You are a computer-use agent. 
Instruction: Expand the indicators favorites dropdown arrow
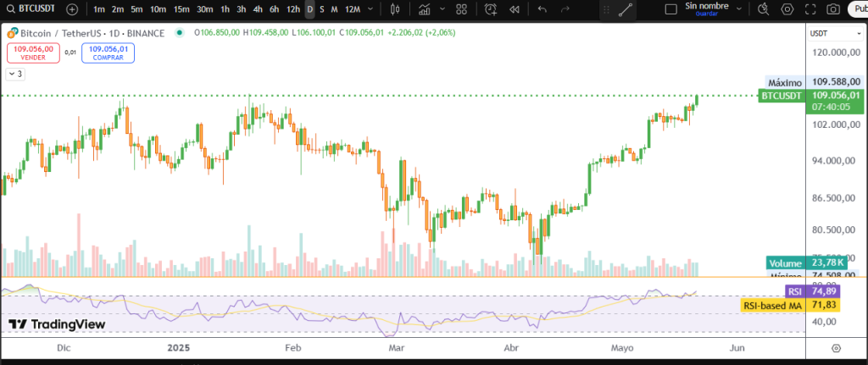442,8
